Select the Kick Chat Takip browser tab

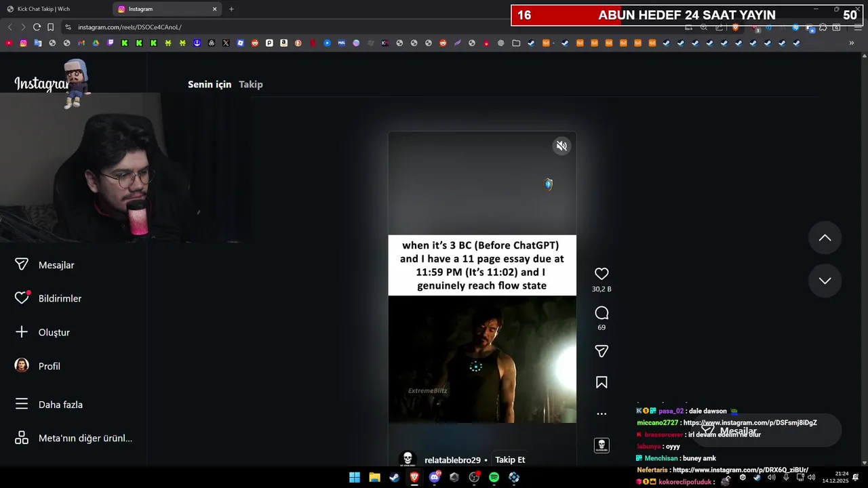(56, 9)
